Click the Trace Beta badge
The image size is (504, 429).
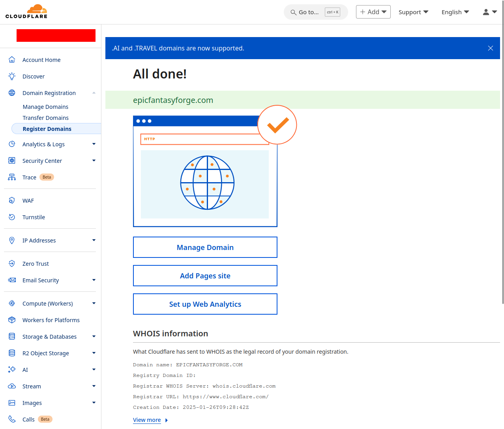[47, 177]
